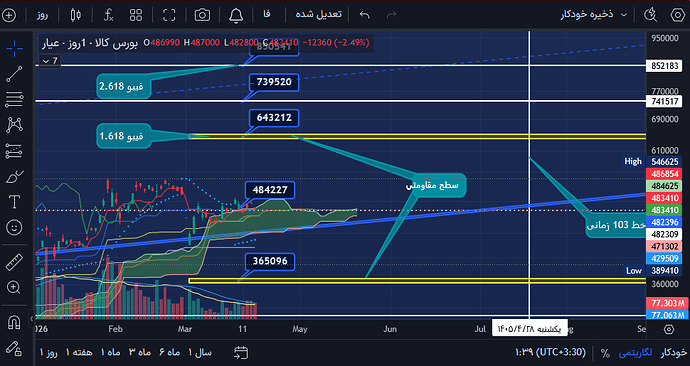
Task: Select the crosshair cursor tool
Action: point(14,48)
